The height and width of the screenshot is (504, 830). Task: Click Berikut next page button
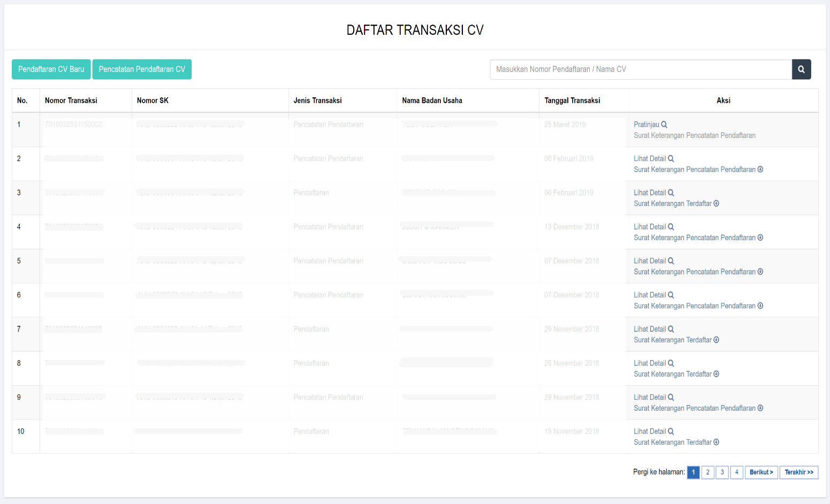pos(761,472)
